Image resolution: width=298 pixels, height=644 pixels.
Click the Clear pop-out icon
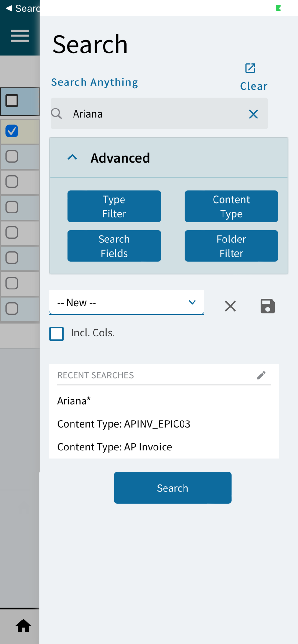click(x=250, y=68)
